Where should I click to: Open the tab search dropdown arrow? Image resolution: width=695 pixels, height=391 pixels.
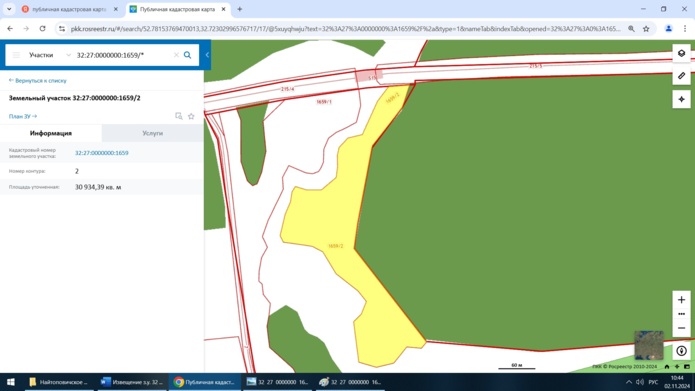click(x=9, y=9)
